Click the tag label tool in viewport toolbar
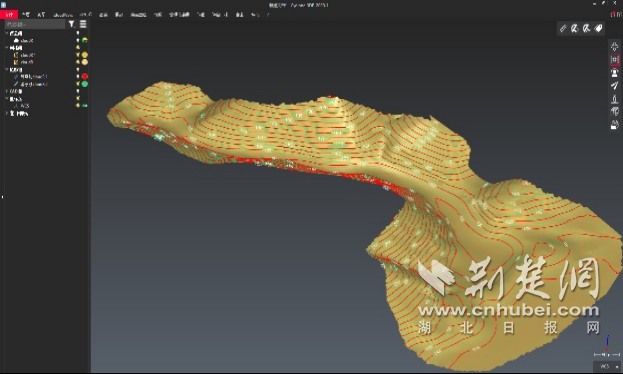This screenshot has height=374, width=623. pyautogui.click(x=598, y=28)
